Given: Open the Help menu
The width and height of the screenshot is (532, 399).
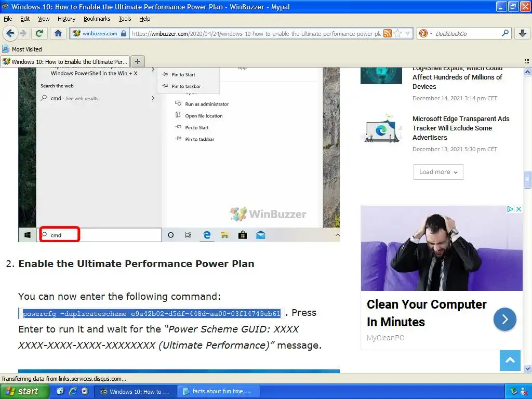Looking at the screenshot, I should [144, 19].
